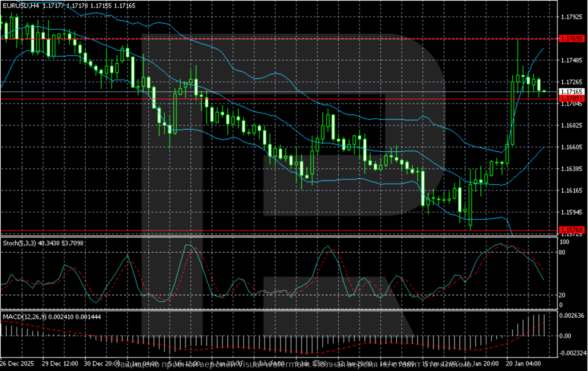Click the 1.16605 price scale value
The image size is (588, 371).
[572, 147]
